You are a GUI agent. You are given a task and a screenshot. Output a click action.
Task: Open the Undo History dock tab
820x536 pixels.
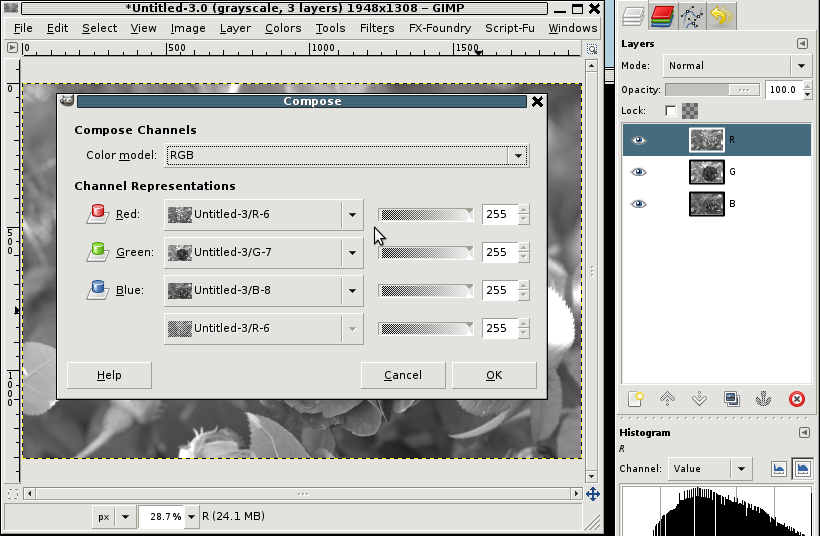click(721, 16)
